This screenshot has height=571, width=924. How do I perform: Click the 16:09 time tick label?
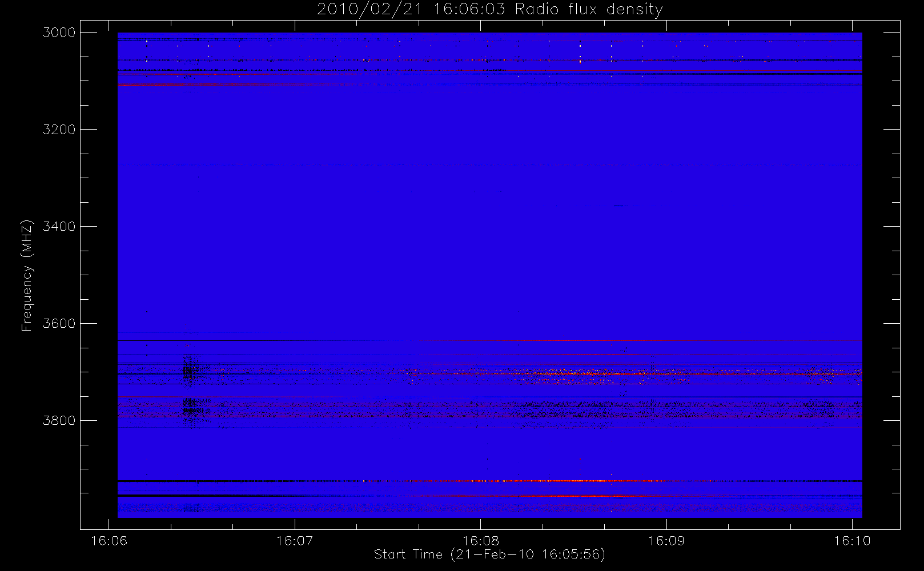point(666,541)
